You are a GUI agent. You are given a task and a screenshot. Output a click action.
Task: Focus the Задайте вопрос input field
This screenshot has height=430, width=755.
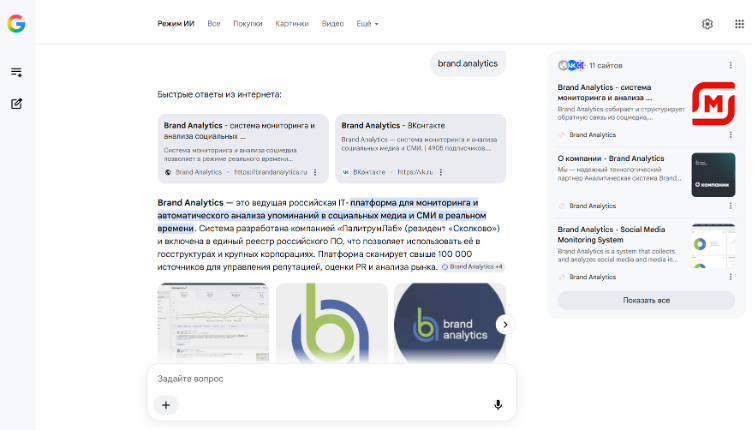(331, 378)
